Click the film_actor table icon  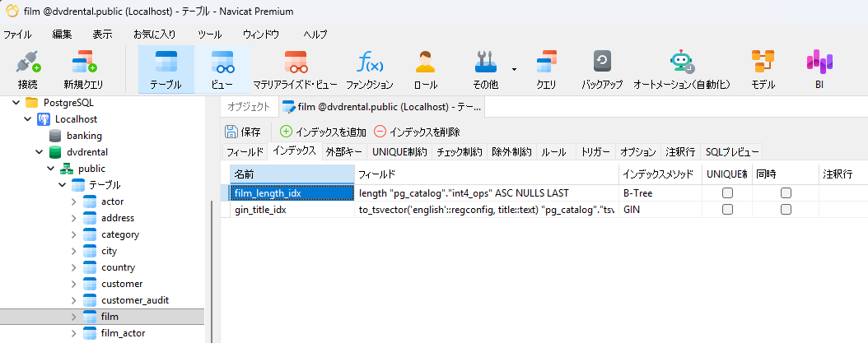(x=90, y=333)
